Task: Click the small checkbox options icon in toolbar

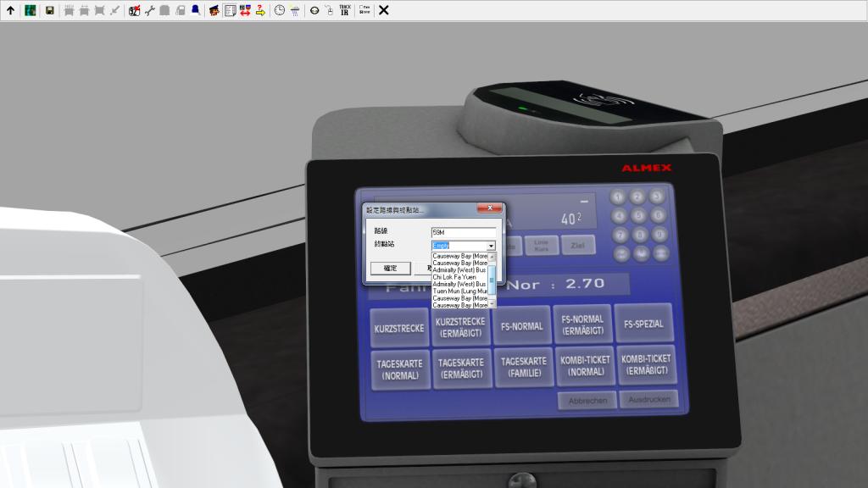Action: point(364,10)
